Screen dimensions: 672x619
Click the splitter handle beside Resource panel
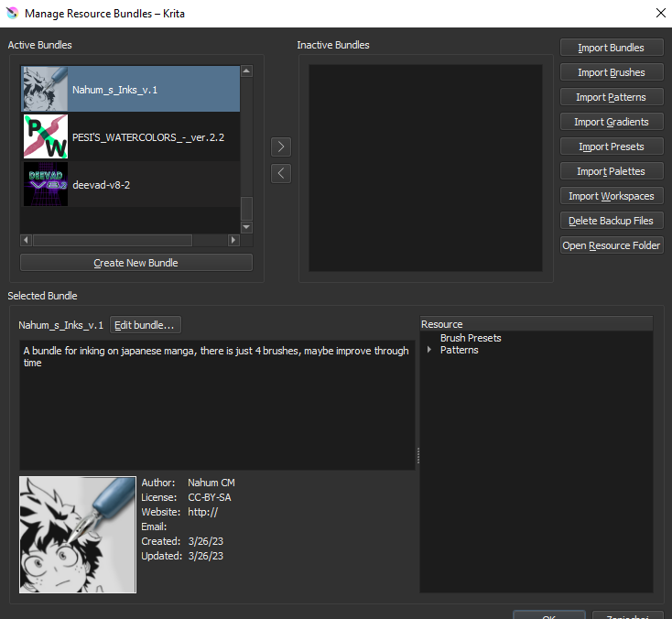(x=417, y=455)
